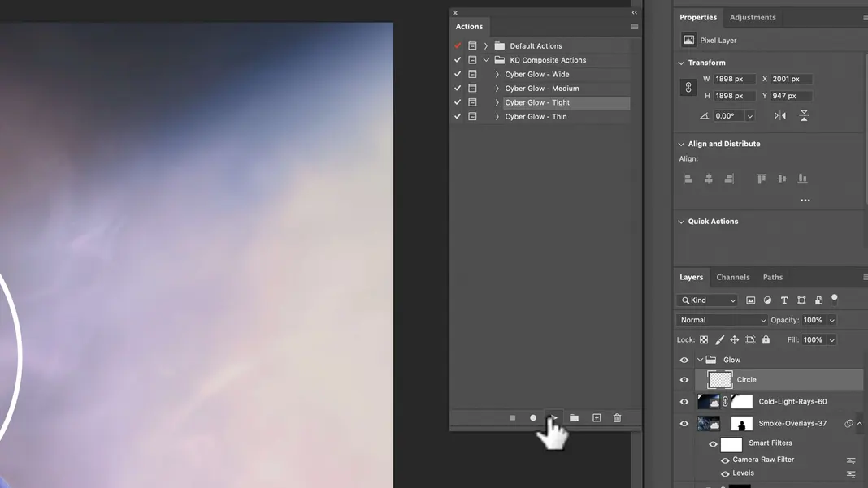Switch to Adjustments tab
This screenshot has width=868, height=488.
coord(753,17)
